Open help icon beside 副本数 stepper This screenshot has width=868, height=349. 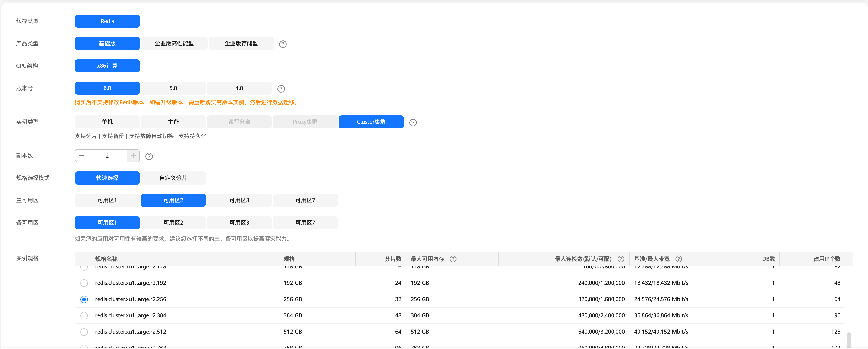click(x=149, y=156)
